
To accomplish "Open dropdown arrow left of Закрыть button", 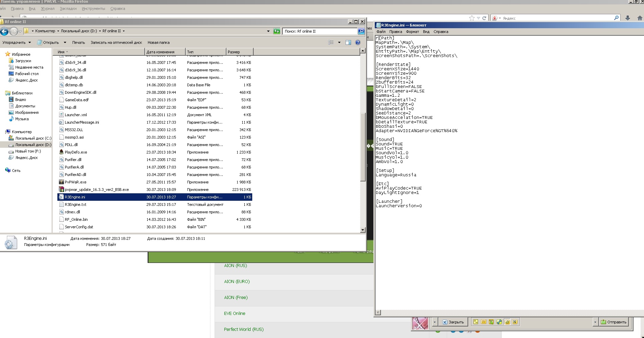I will (x=435, y=322).
